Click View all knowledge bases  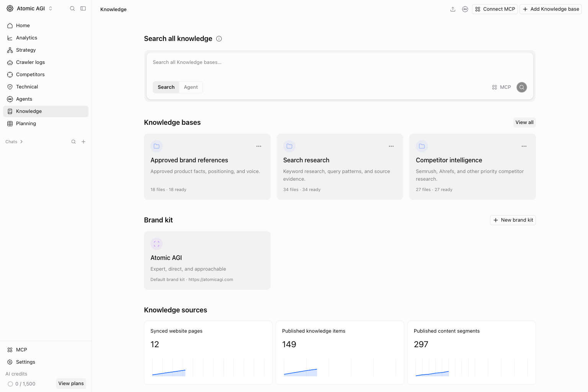524,122
